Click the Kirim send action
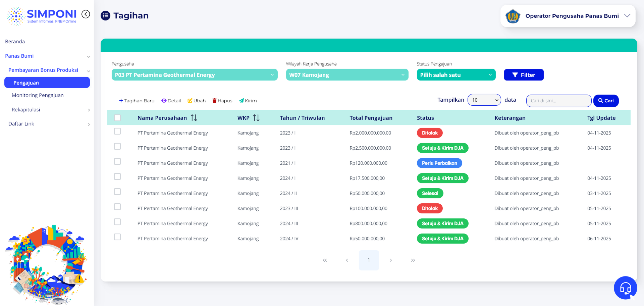Screen dimensions: 644x306 click(248, 101)
